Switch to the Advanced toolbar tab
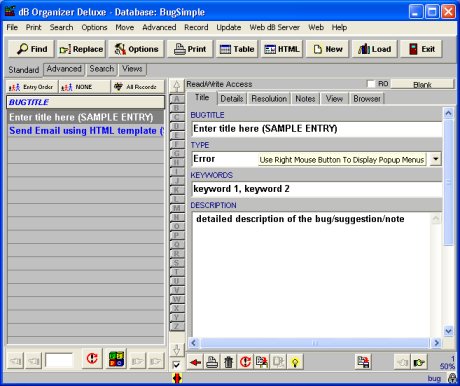Screen dimensions: 460x386 pyautogui.click(x=64, y=69)
